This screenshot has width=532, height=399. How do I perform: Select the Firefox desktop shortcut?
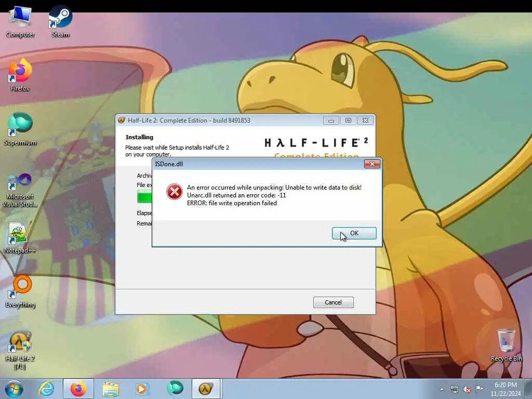pyautogui.click(x=20, y=75)
